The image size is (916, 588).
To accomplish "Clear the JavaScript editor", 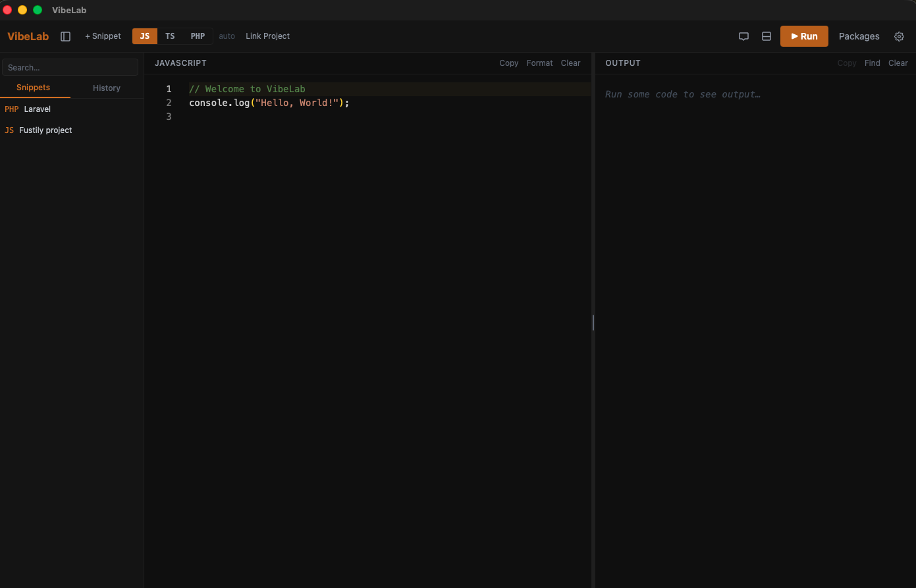I will [x=571, y=63].
